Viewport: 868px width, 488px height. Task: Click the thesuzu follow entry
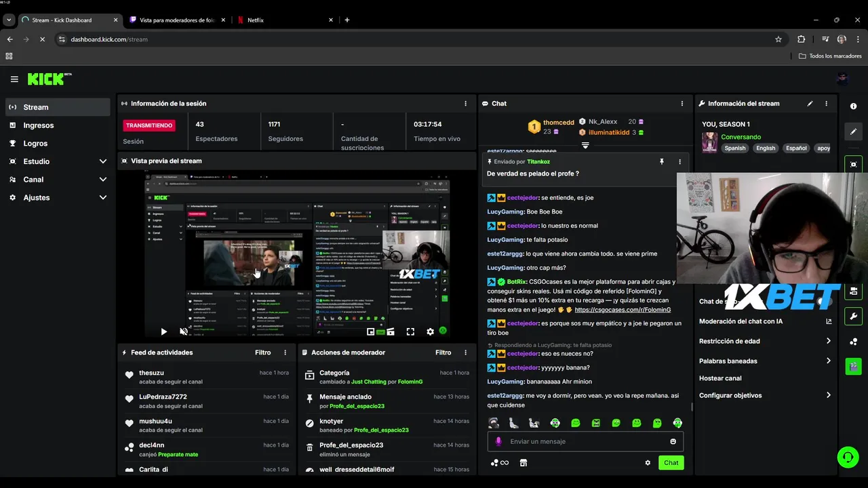[x=207, y=377]
